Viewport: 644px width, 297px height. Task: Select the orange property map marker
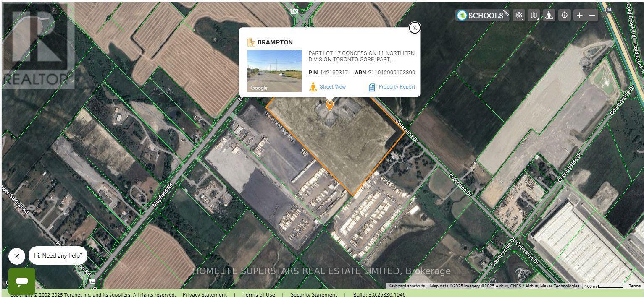[330, 105]
